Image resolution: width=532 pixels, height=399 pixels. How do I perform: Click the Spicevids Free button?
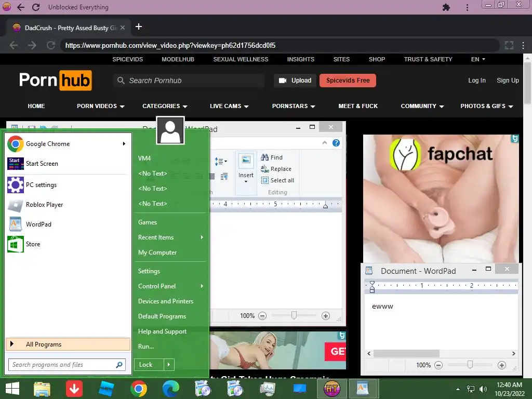coord(348,81)
